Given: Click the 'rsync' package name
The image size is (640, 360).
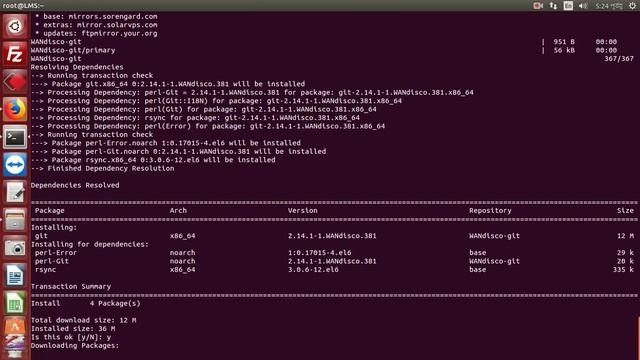Looking at the screenshot, I should [46, 269].
